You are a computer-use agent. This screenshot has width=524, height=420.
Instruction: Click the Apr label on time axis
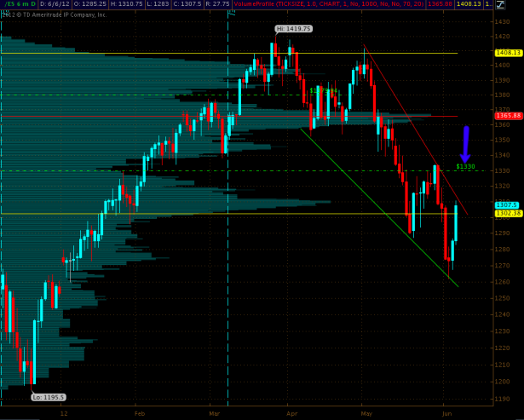(292, 413)
